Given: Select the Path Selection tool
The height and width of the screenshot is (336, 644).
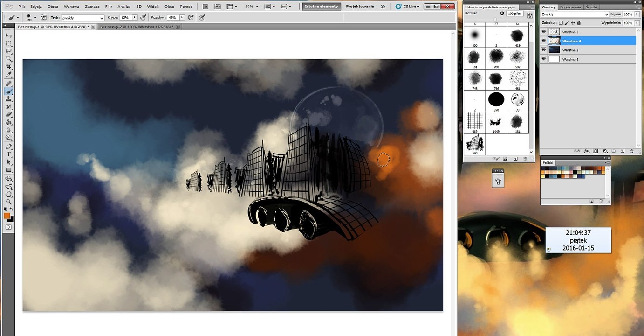Looking at the screenshot, I should [x=8, y=162].
